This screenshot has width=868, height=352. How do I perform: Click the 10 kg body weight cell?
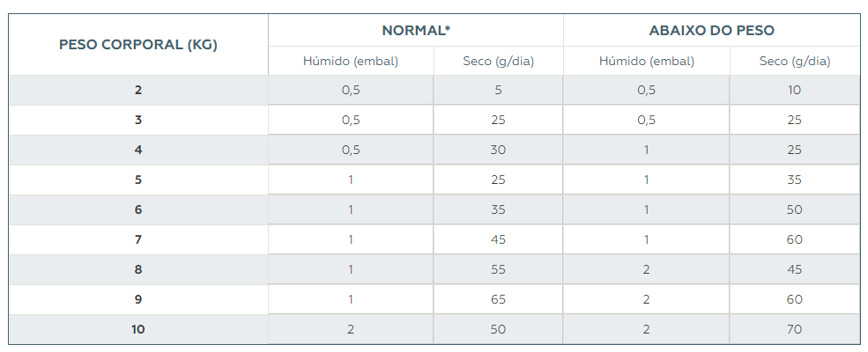138,329
